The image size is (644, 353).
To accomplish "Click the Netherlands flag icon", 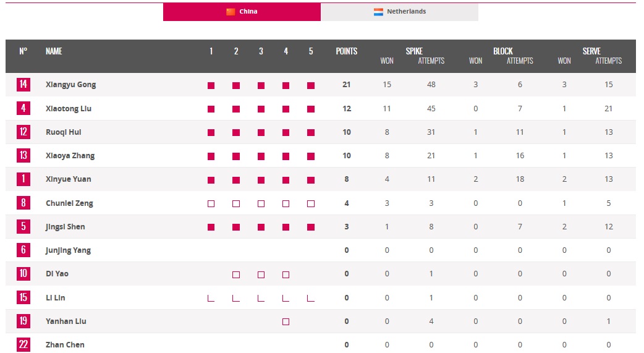I will click(x=378, y=12).
